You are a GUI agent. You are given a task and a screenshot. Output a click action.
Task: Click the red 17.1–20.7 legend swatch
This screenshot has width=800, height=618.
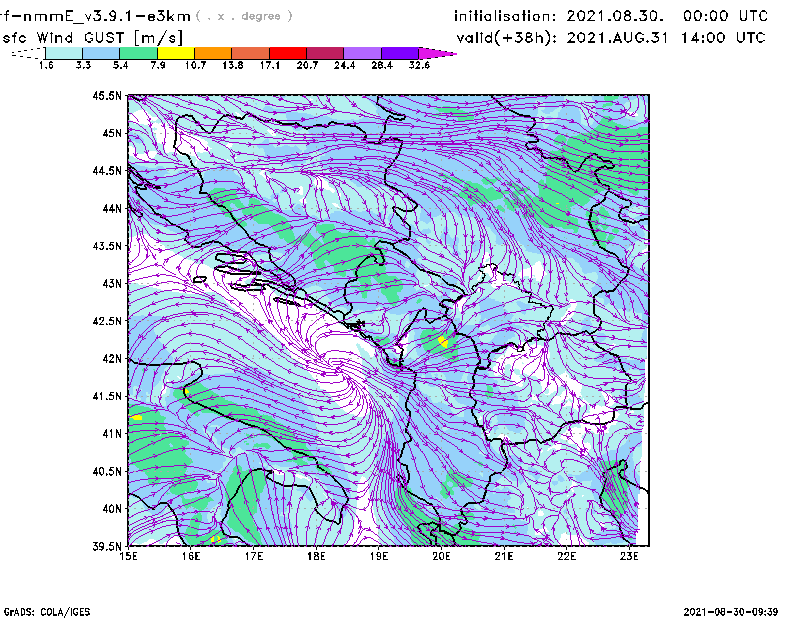point(288,53)
